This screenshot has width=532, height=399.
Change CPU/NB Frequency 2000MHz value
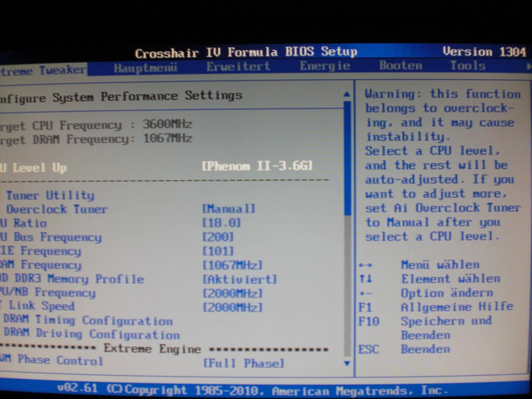pyautogui.click(x=232, y=293)
